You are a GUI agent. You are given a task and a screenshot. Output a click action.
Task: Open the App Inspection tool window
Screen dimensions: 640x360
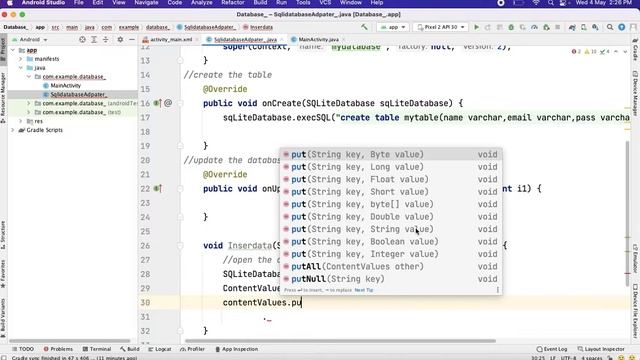pyautogui.click(x=236, y=349)
